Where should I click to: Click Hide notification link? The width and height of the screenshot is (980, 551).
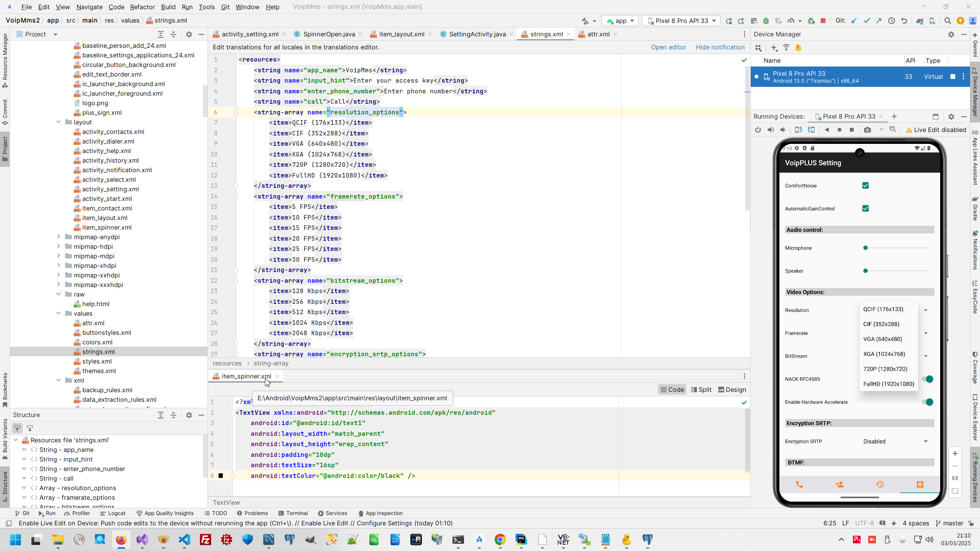click(x=720, y=47)
